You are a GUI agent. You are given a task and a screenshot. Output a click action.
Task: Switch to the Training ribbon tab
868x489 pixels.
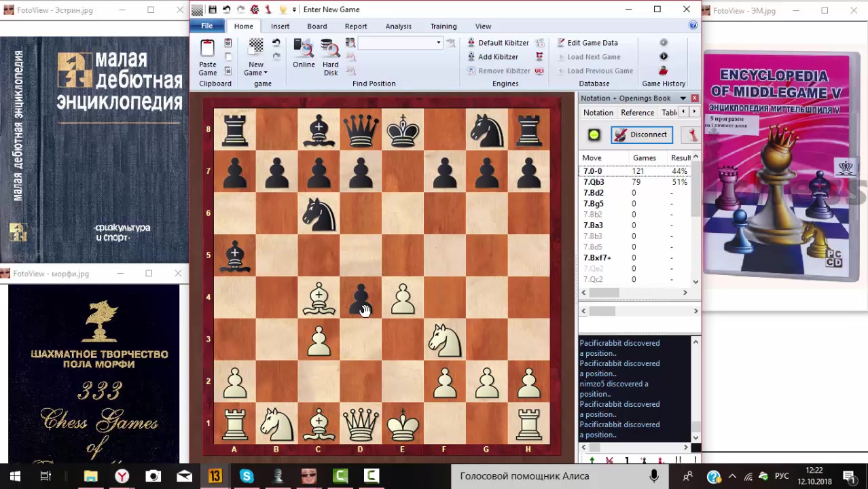(444, 26)
